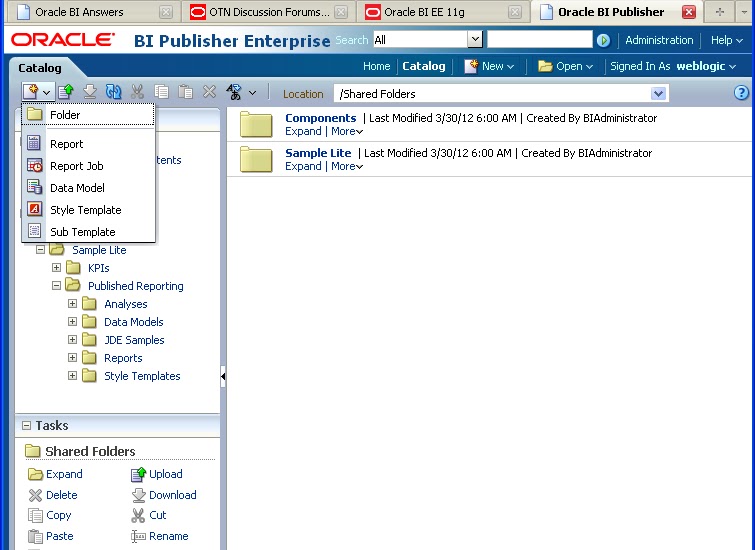
Task: Select Folder from the New menu
Action: (x=88, y=115)
